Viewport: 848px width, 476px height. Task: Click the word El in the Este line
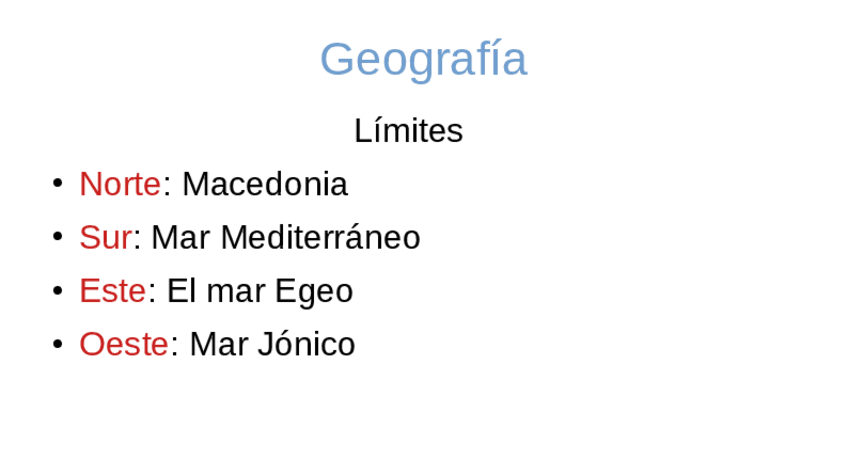pyautogui.click(x=178, y=291)
